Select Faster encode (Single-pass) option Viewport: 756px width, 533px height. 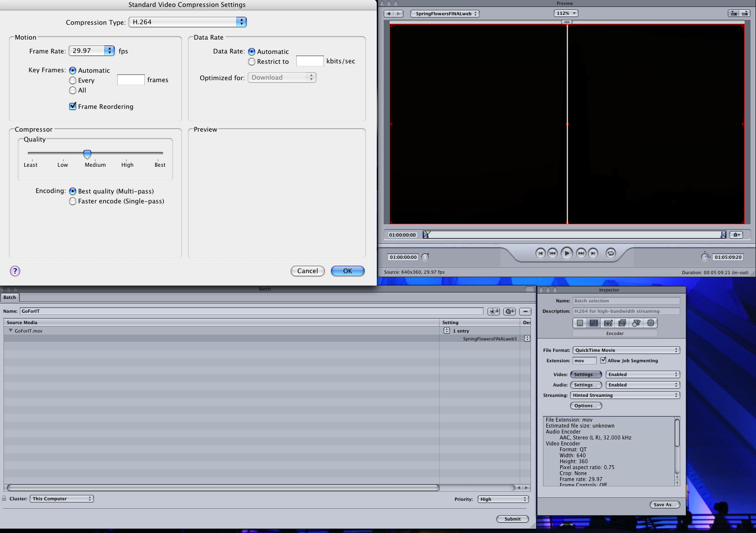click(73, 201)
